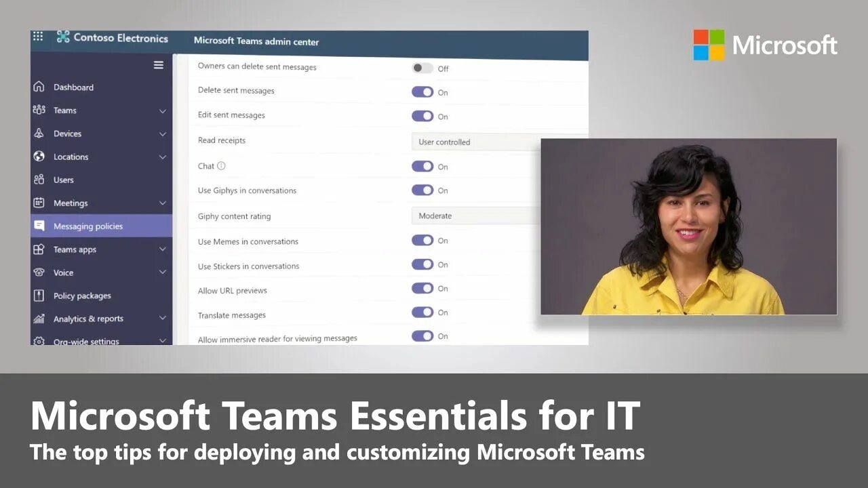Turn off the Chat toggle
The width and height of the screenshot is (868, 488).
pos(422,166)
